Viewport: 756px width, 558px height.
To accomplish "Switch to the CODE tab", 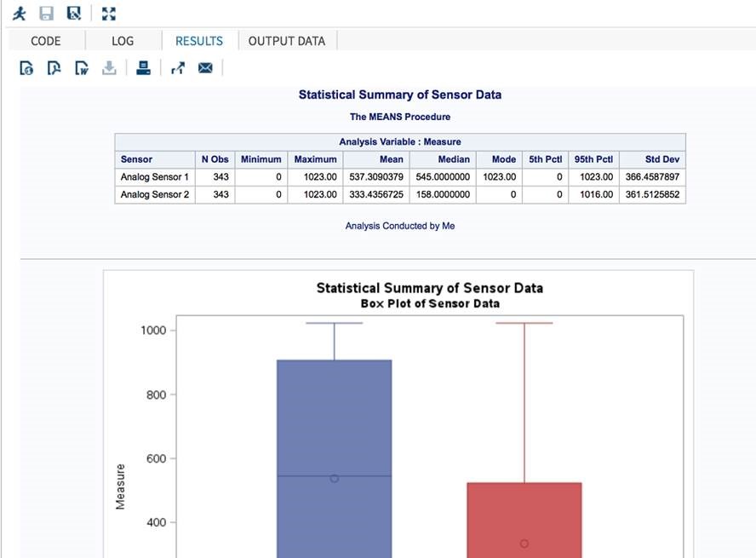I will 46,41.
